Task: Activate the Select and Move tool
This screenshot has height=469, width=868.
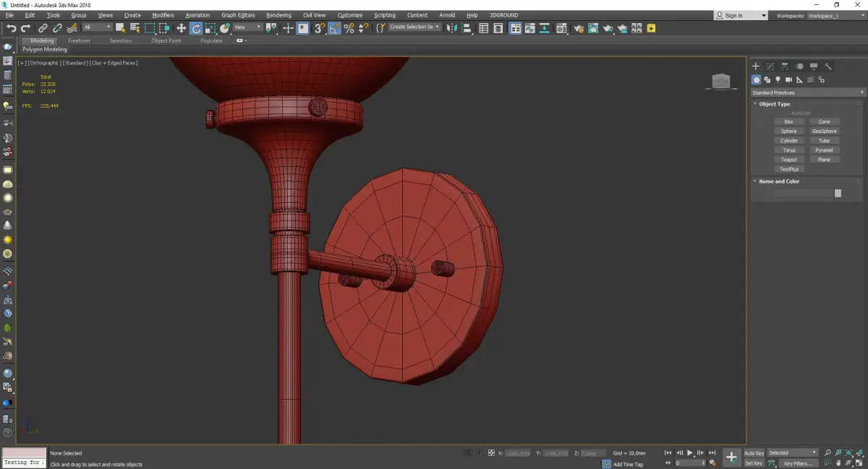Action: 182,28
